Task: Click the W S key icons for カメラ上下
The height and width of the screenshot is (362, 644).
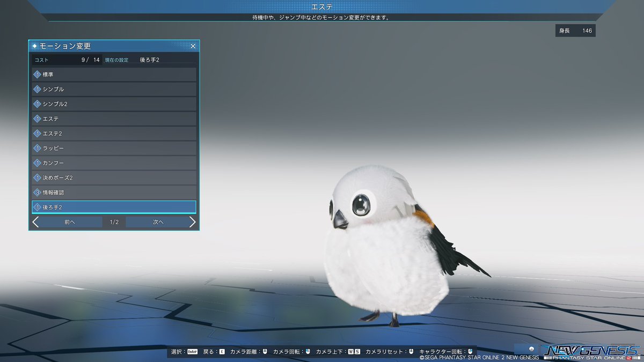Action: [354, 352]
